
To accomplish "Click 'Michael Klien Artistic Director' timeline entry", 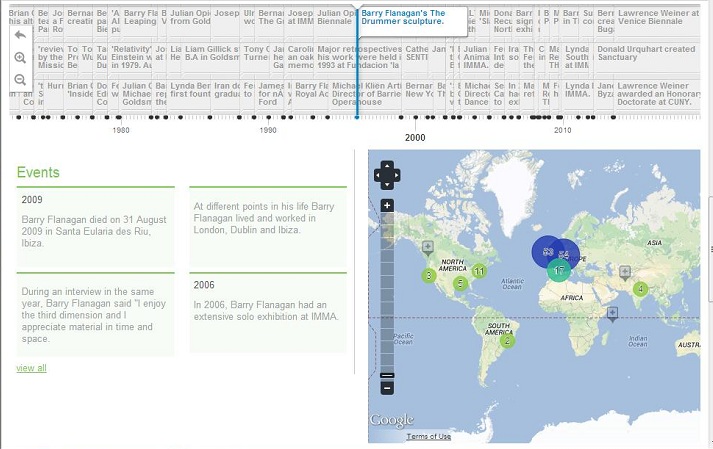I will click(366, 94).
